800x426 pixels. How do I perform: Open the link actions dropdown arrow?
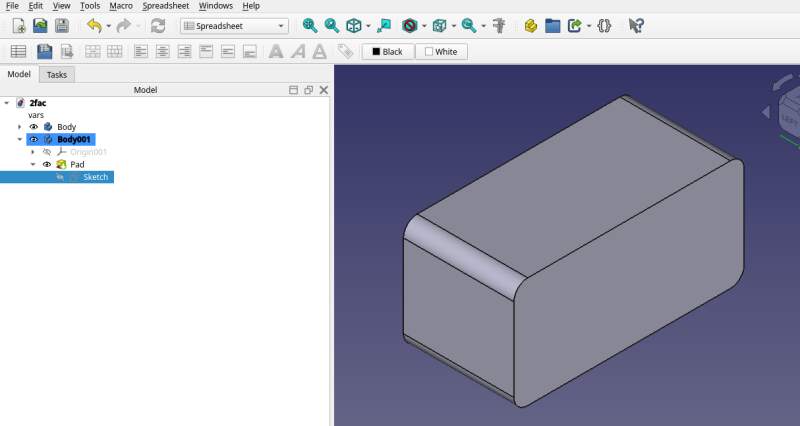coord(589,26)
